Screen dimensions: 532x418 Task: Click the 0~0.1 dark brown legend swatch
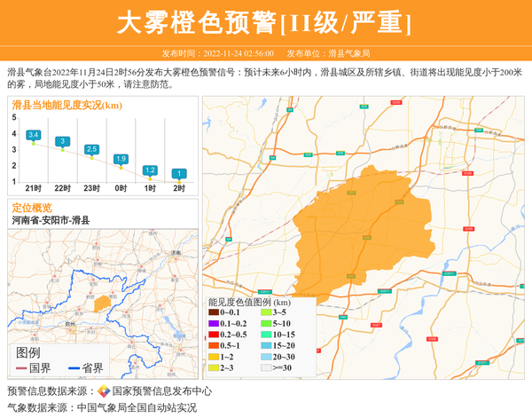213,312
